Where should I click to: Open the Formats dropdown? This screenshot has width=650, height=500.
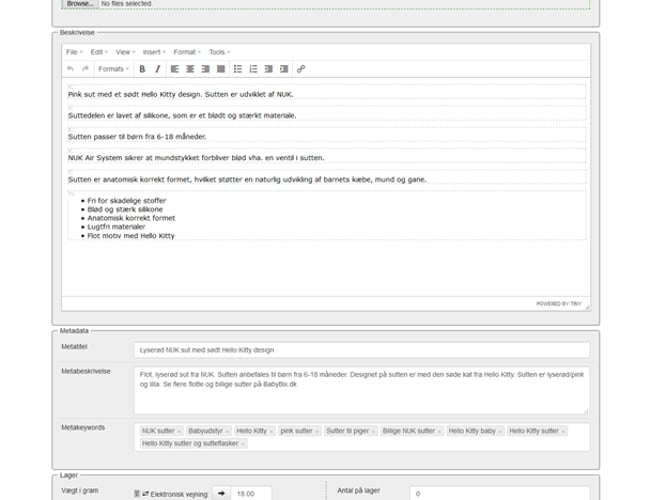(x=113, y=69)
